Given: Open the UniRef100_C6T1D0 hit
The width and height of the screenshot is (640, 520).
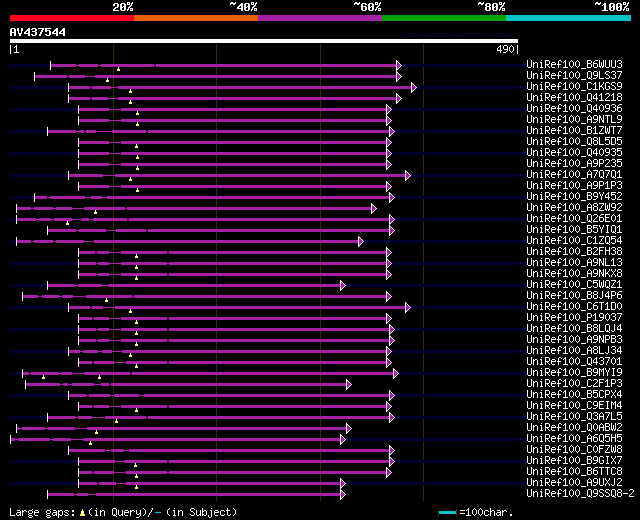Looking at the screenshot, I should (x=574, y=307).
